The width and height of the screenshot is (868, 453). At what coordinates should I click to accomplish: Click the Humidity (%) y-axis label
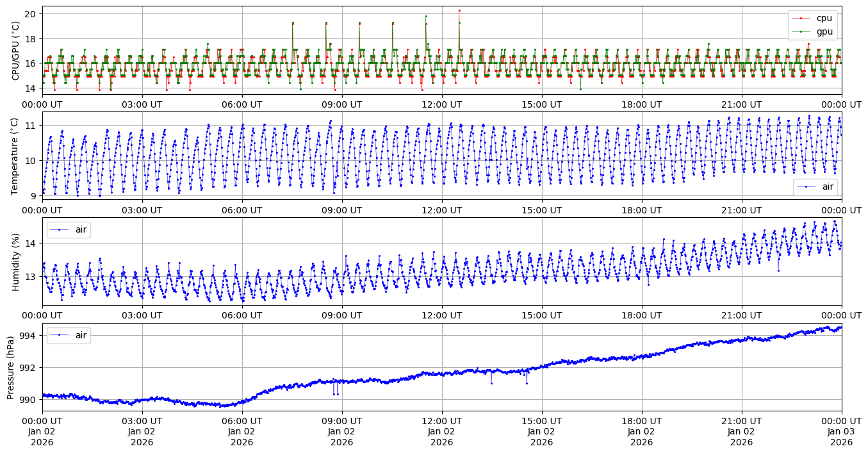[x=16, y=261]
